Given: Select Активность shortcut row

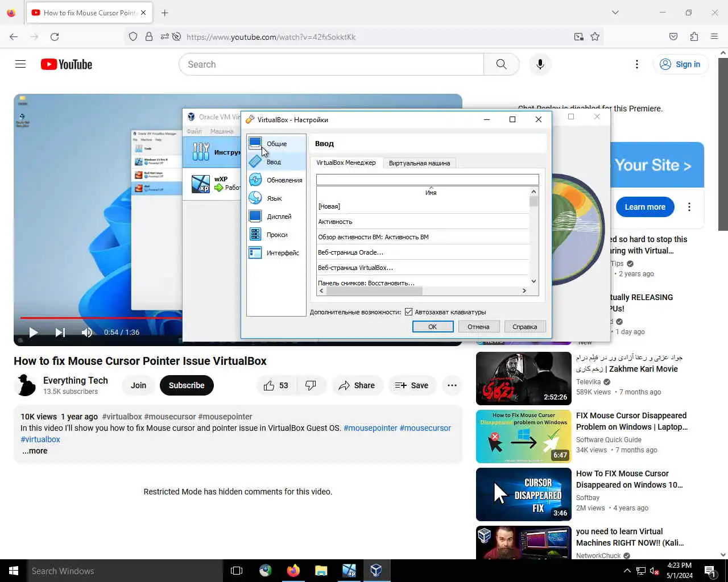Looking at the screenshot, I should (x=423, y=222).
